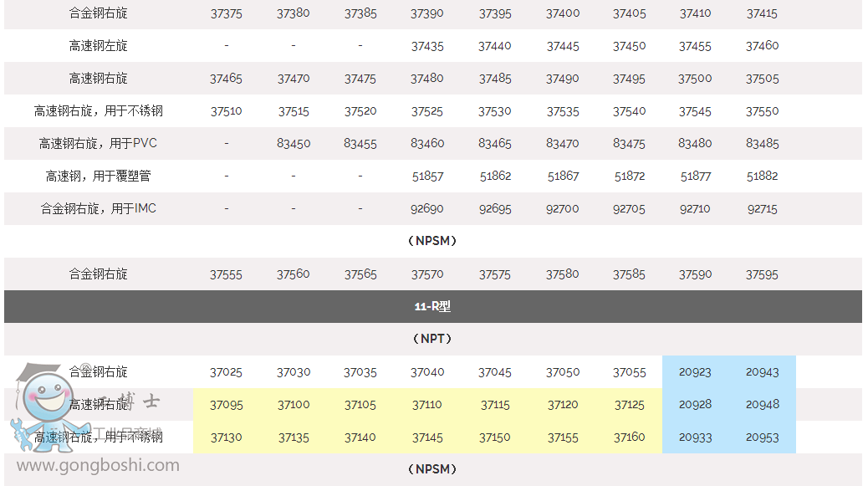Click the 合金钢右旋，用于IMC row label

click(99, 209)
